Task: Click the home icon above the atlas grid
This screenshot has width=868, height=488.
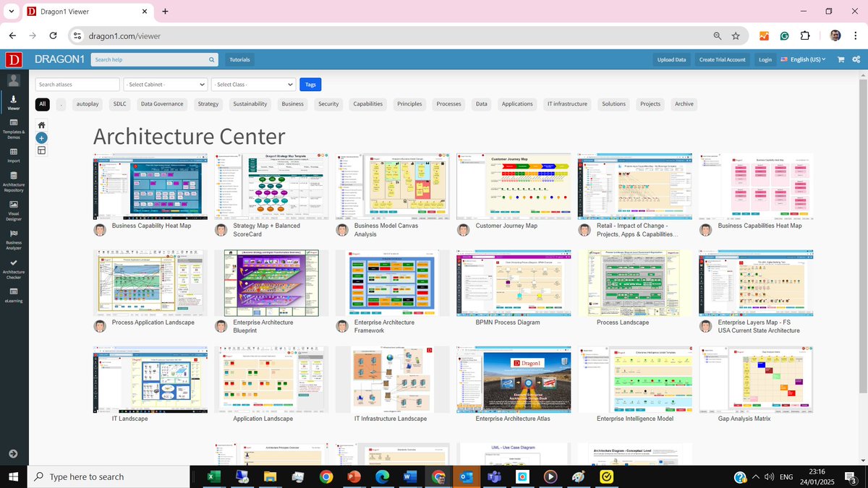Action: pyautogui.click(x=41, y=124)
